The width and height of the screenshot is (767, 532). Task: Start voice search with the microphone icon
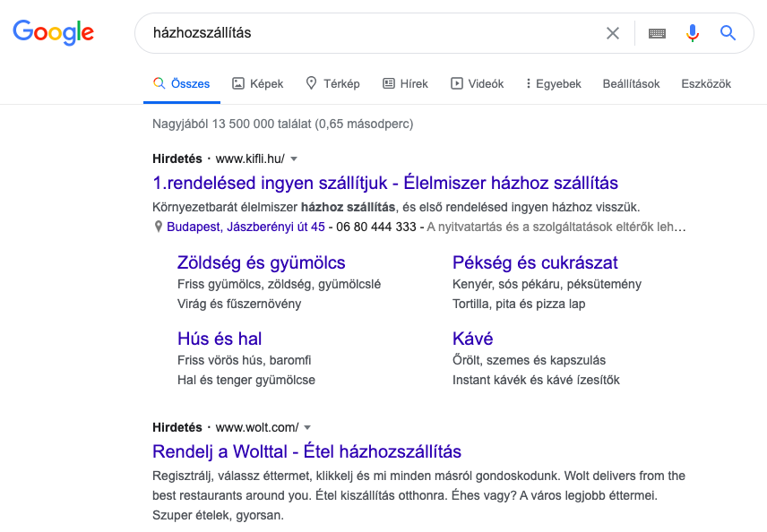click(x=692, y=33)
